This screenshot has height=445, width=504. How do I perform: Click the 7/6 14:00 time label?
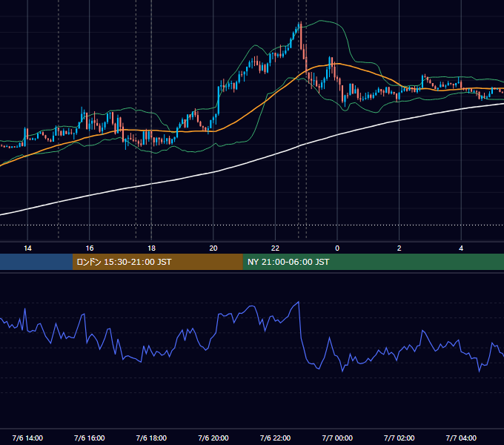[27, 438]
